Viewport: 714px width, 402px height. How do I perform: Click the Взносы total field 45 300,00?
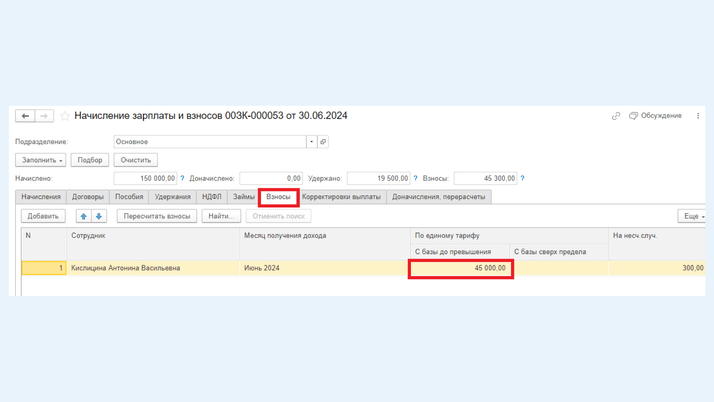485,178
